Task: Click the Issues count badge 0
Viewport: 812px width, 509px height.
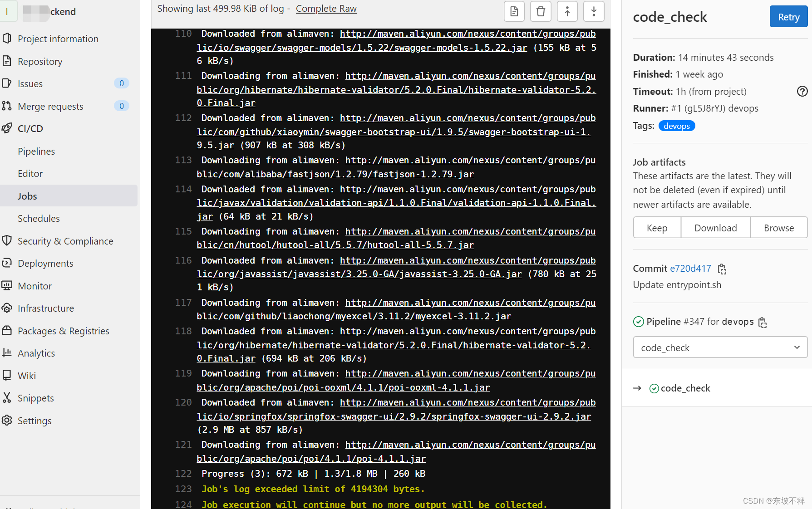Action: click(x=121, y=83)
